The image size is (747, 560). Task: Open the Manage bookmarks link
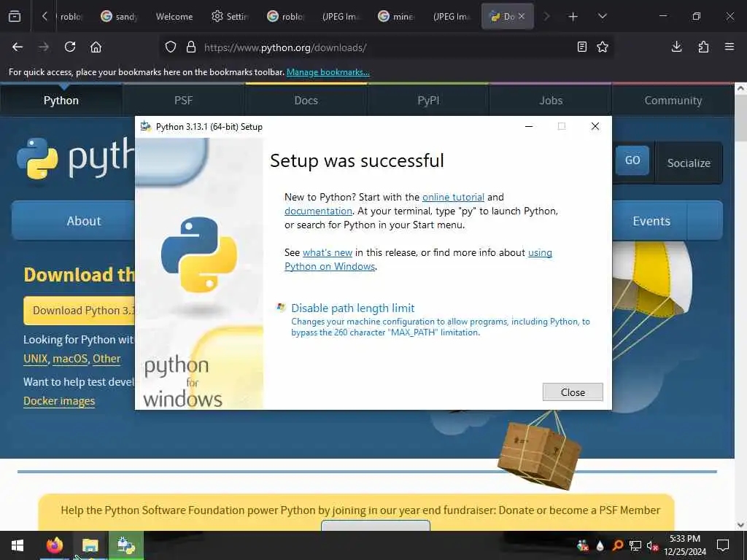click(x=328, y=72)
